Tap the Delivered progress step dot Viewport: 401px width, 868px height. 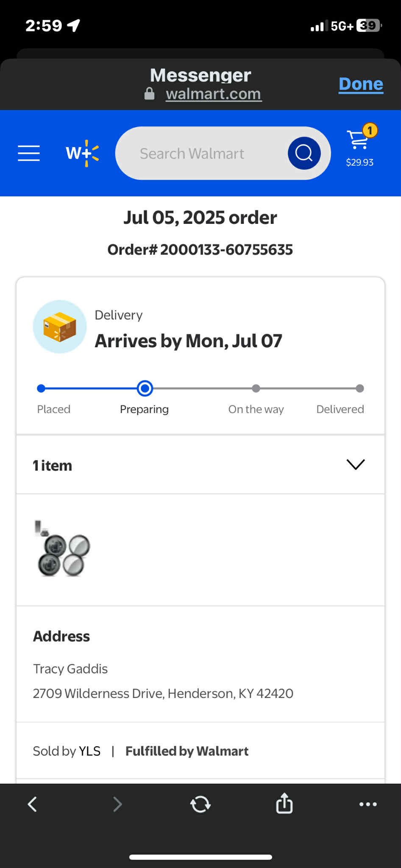click(359, 388)
